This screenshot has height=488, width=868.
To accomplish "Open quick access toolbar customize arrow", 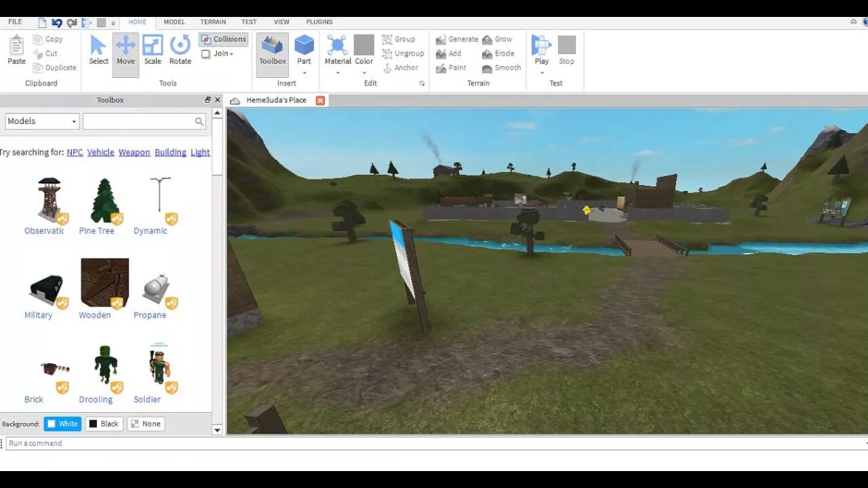I will (x=113, y=23).
